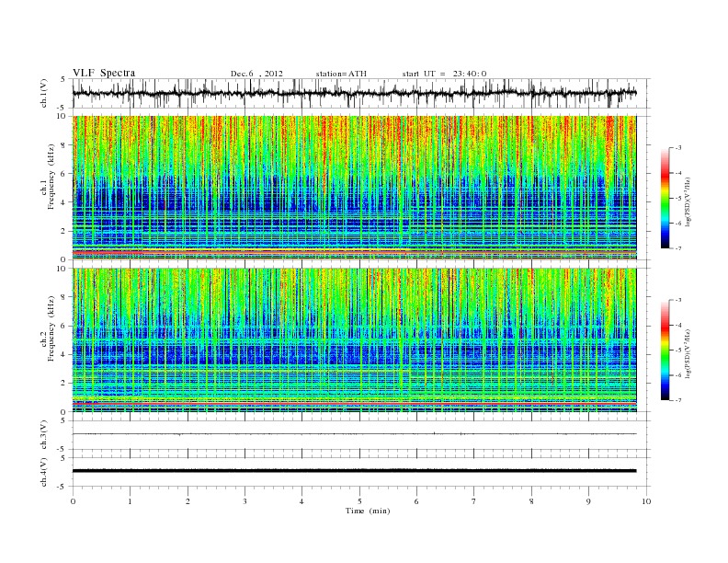Click the time axis tick label '5'
728x563 pixels.
point(359,501)
